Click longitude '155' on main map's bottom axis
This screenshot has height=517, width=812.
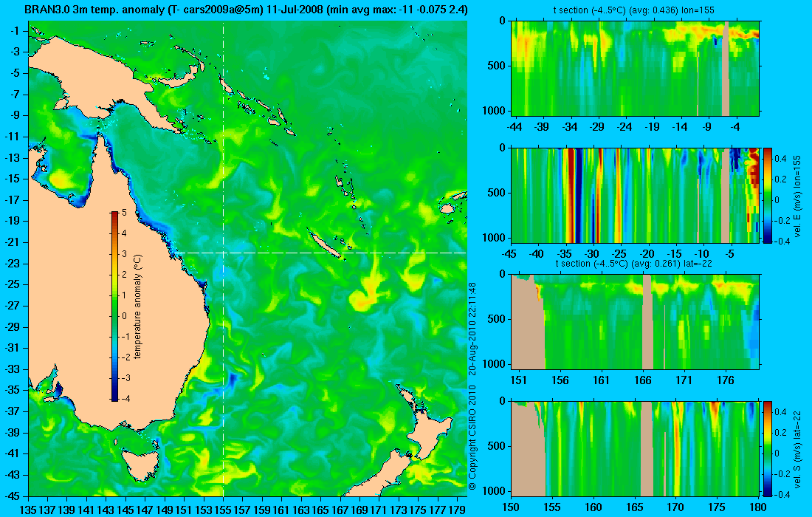tap(223, 510)
